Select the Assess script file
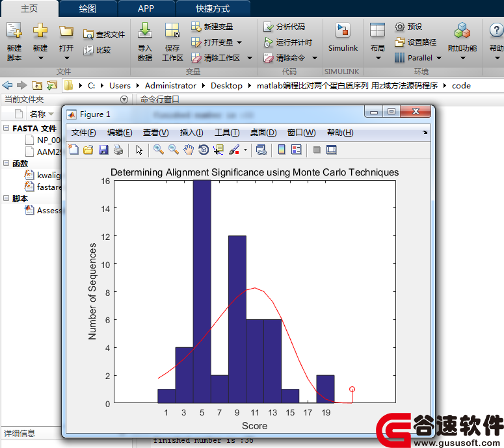Screen dimensions: 504x448 tap(43, 211)
